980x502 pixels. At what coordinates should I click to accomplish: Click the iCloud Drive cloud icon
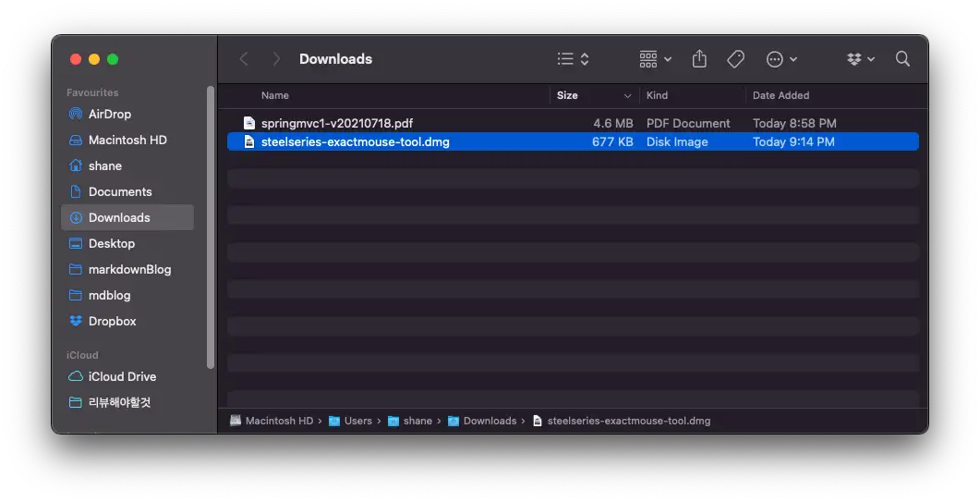pyautogui.click(x=76, y=376)
